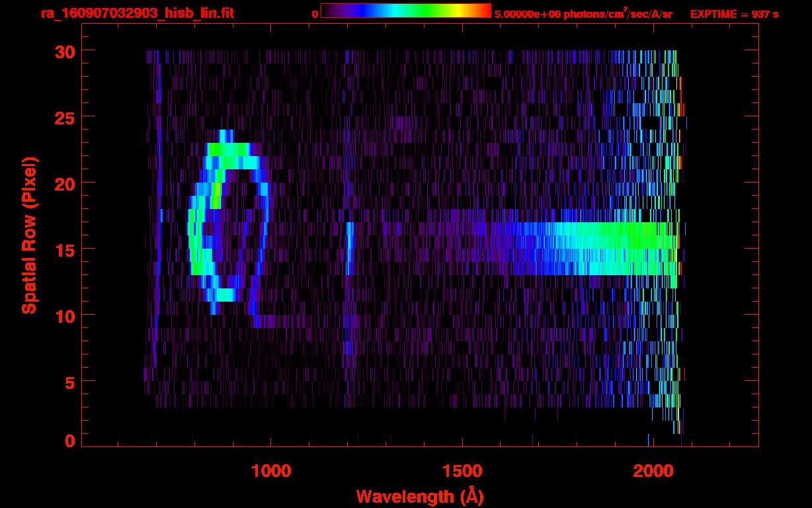
Task: Click the file name ra_160907032903_hisb_lin.fit
Action: pyautogui.click(x=137, y=13)
